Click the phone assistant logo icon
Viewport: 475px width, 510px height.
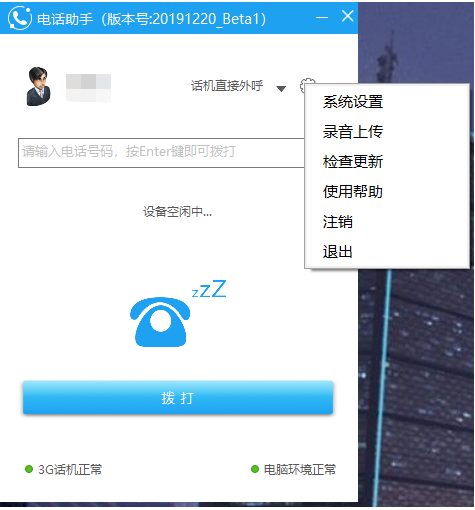click(x=20, y=18)
